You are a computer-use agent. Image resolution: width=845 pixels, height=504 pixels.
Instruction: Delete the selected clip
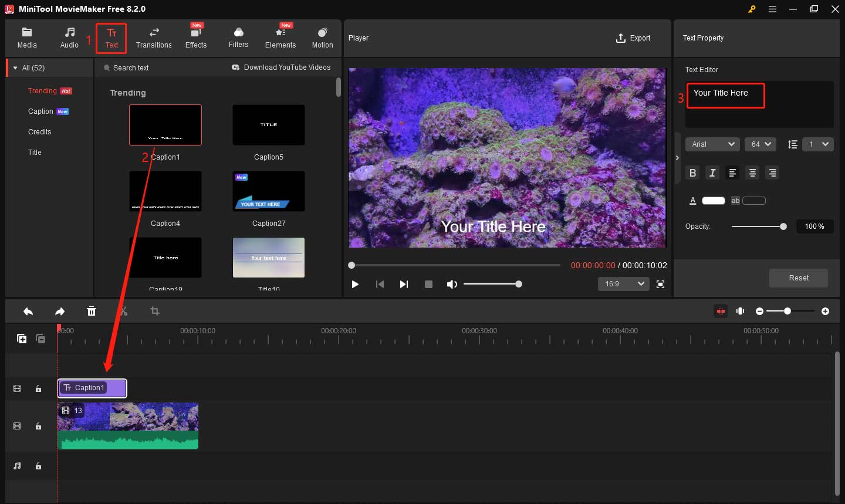[92, 312]
